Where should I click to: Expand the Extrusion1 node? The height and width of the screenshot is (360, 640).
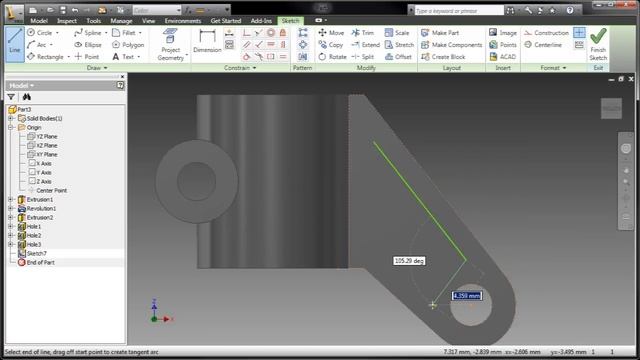pyautogui.click(x=11, y=200)
